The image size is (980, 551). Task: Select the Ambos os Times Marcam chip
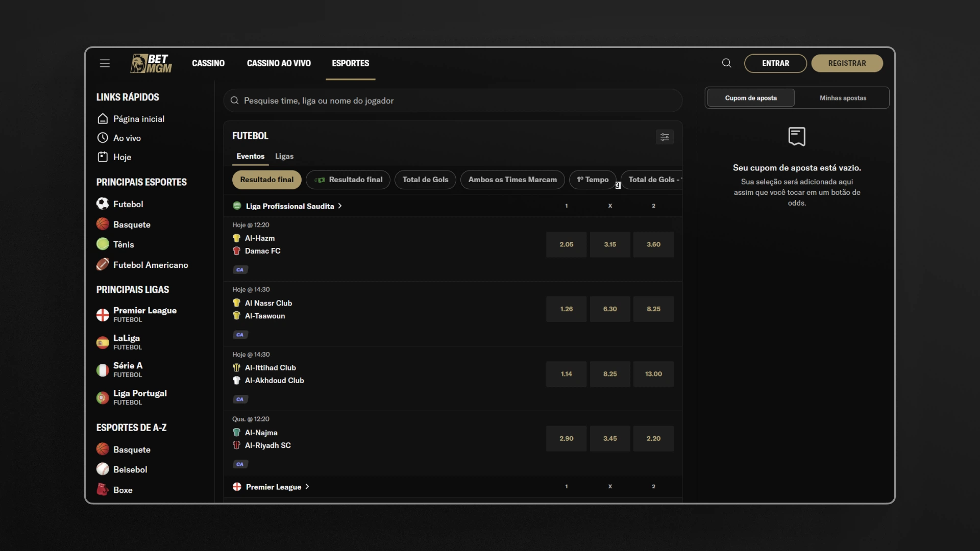coord(512,180)
